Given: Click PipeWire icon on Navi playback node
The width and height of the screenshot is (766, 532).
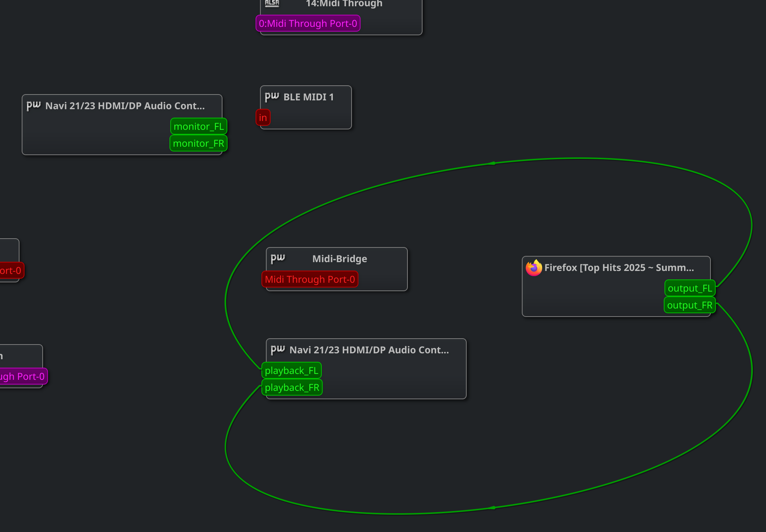Looking at the screenshot, I should (278, 350).
